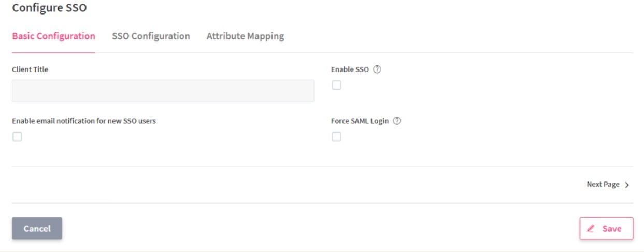Click the Force SAML Login help icon
Screen dimensions: 644x252
click(397, 121)
